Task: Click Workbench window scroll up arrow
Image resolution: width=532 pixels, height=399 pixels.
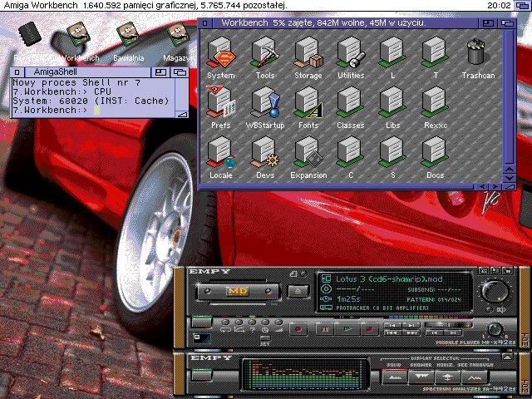Action: tap(510, 169)
